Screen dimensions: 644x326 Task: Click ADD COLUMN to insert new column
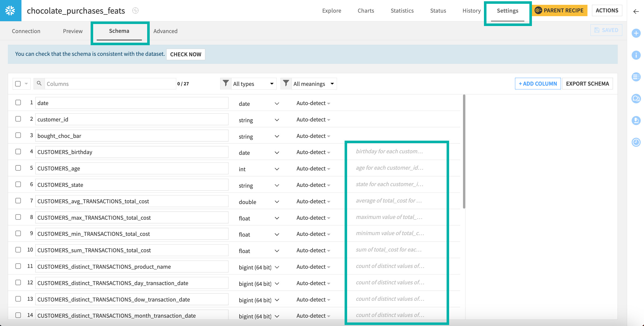pyautogui.click(x=538, y=83)
